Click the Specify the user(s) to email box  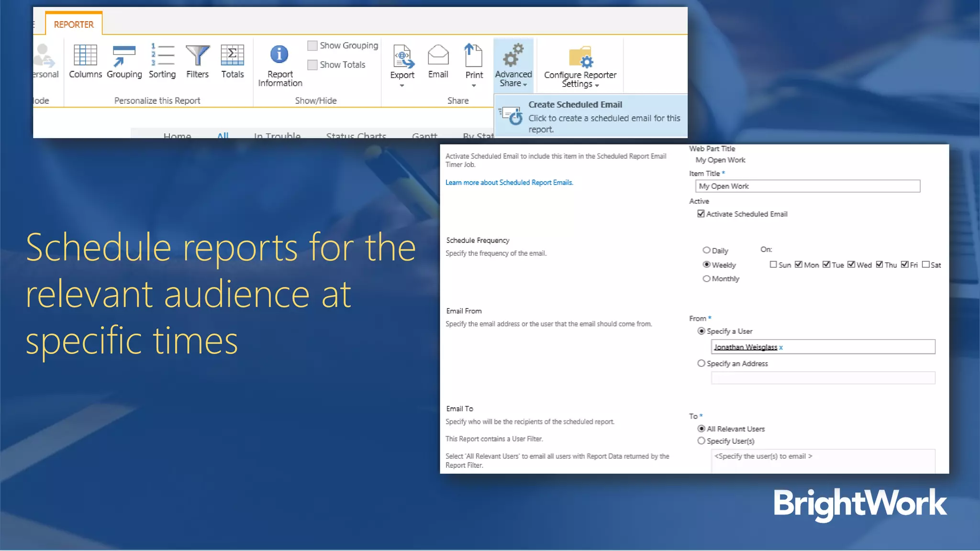tap(823, 461)
